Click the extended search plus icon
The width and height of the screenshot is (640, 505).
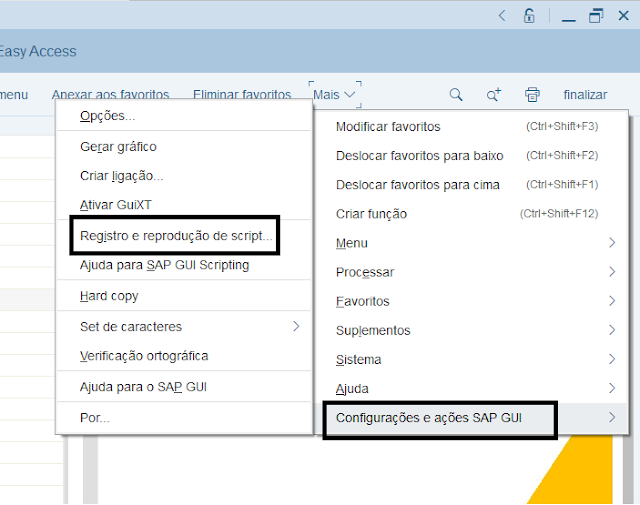pyautogui.click(x=494, y=95)
